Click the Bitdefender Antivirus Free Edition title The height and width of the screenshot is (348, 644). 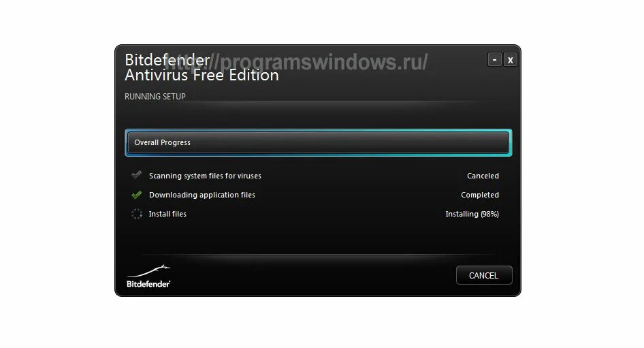point(202,67)
